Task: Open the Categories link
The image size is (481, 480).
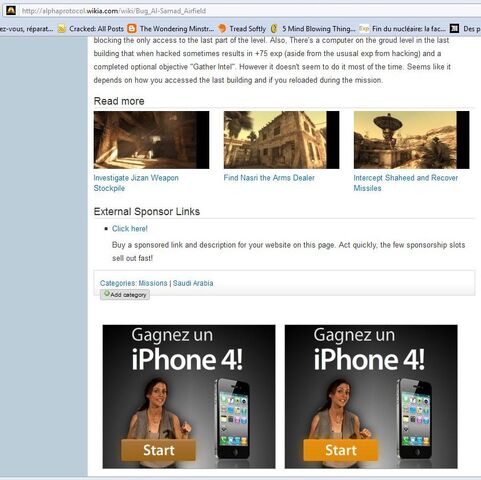Action: 118,283
